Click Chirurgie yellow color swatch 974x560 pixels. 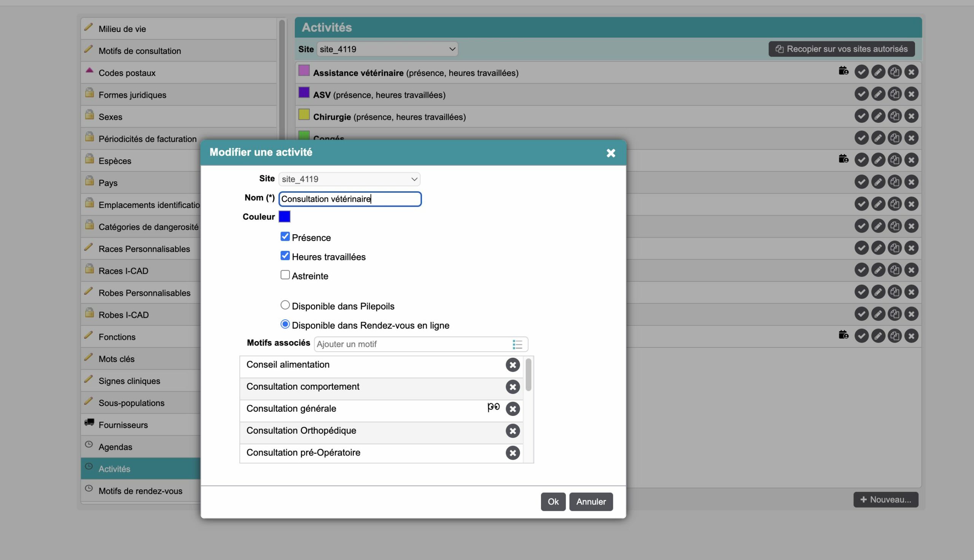click(304, 114)
